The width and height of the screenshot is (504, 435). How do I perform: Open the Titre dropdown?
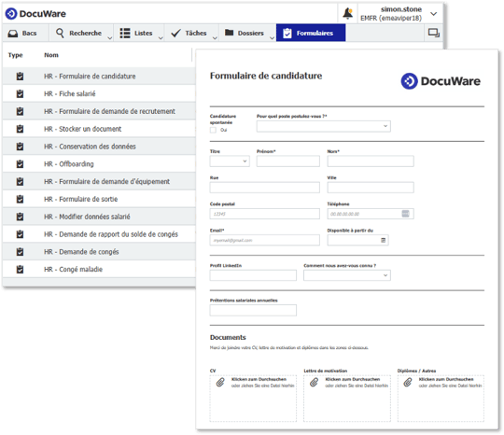tap(230, 161)
